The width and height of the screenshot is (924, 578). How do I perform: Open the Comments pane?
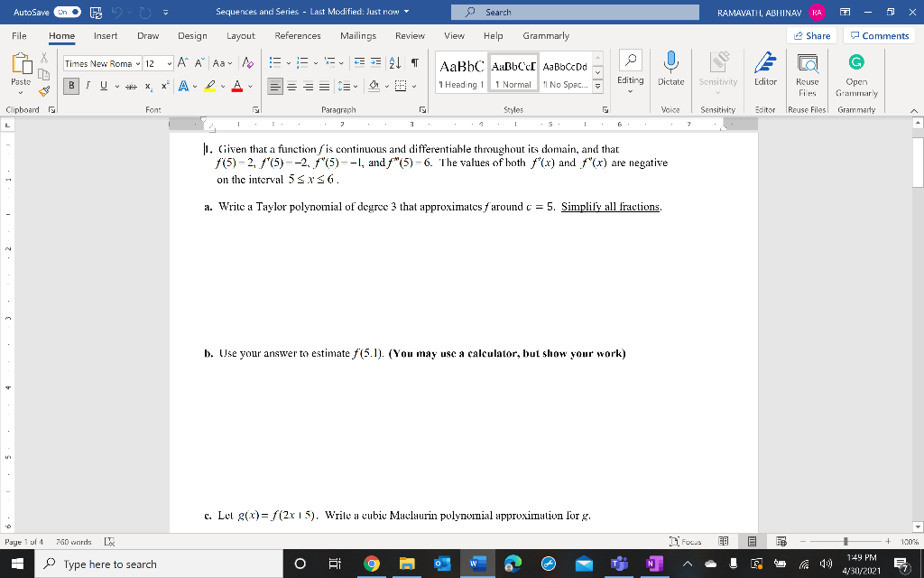880,36
